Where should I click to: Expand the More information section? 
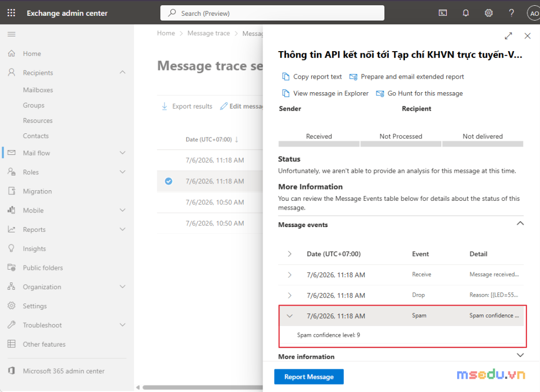520,355
